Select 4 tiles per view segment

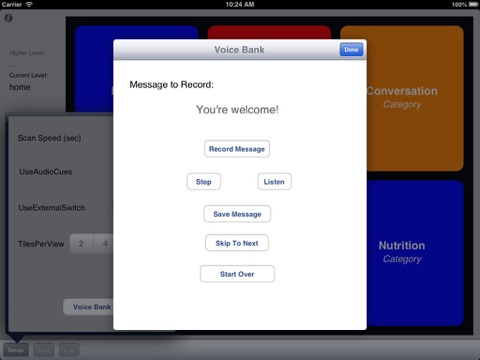(x=104, y=244)
